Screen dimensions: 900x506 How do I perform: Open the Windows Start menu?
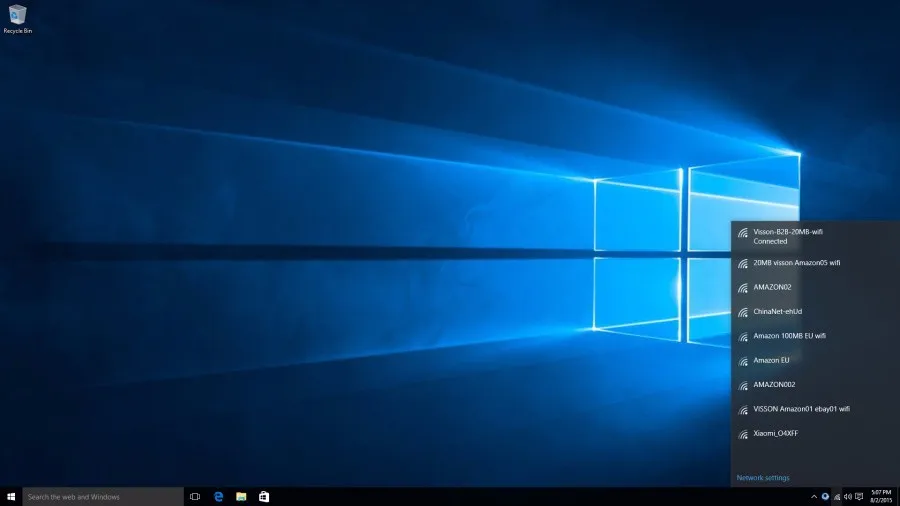pos(11,497)
